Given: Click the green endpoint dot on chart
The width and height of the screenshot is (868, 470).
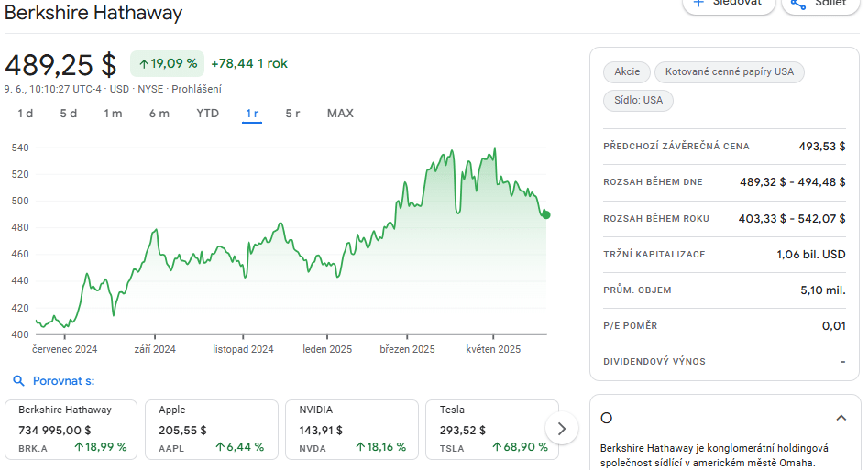Looking at the screenshot, I should [x=546, y=214].
